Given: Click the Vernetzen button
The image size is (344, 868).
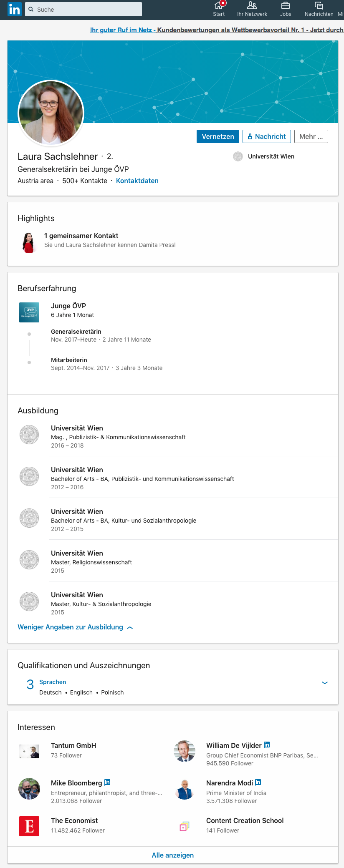Looking at the screenshot, I should click(x=218, y=136).
